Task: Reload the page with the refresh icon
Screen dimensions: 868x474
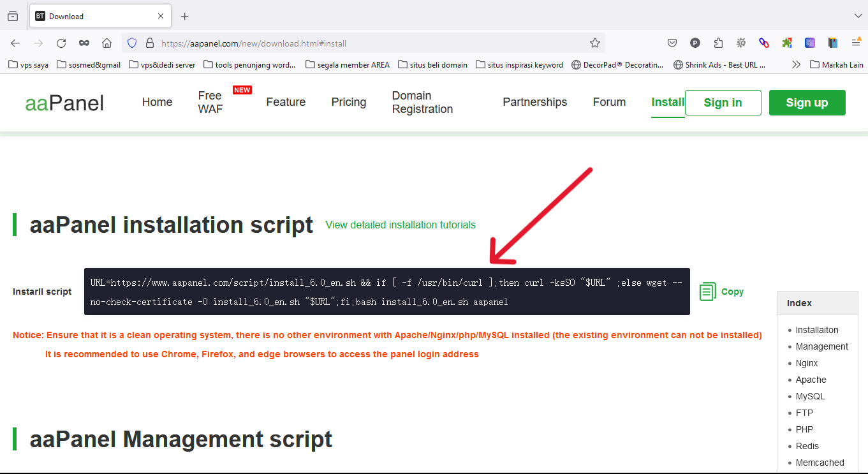Action: click(x=61, y=43)
